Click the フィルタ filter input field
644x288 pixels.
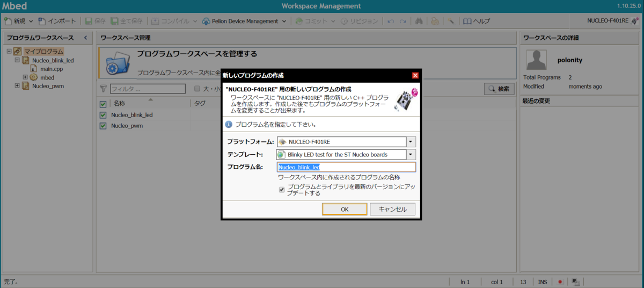click(x=148, y=89)
